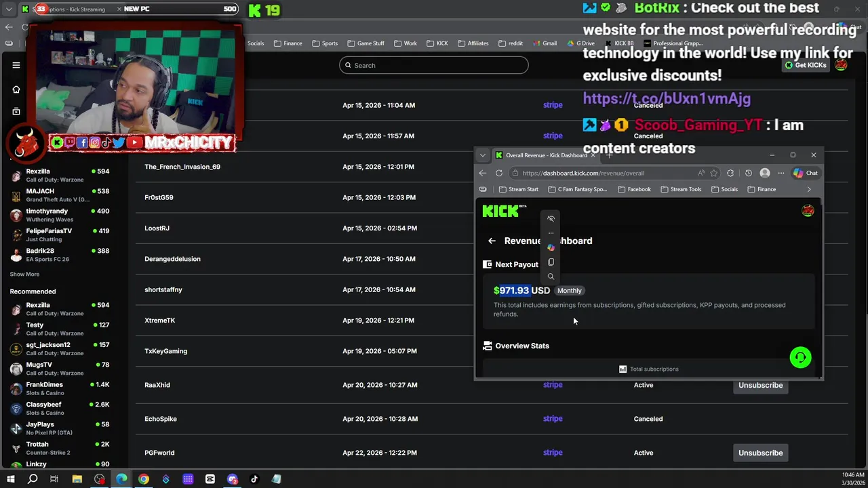Open the OBS icon in taskbar
This screenshot has width=868, height=488.
point(100,479)
